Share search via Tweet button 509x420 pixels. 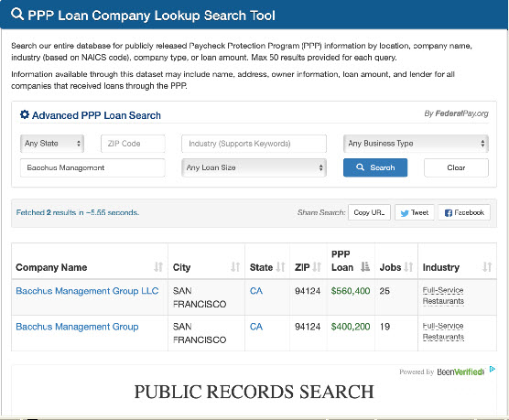[415, 212]
